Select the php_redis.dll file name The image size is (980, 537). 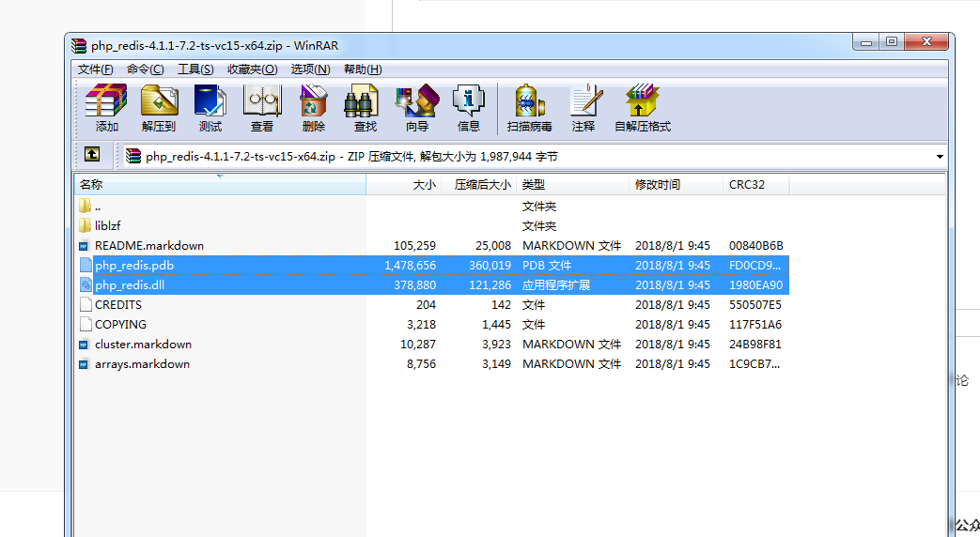pyautogui.click(x=130, y=285)
